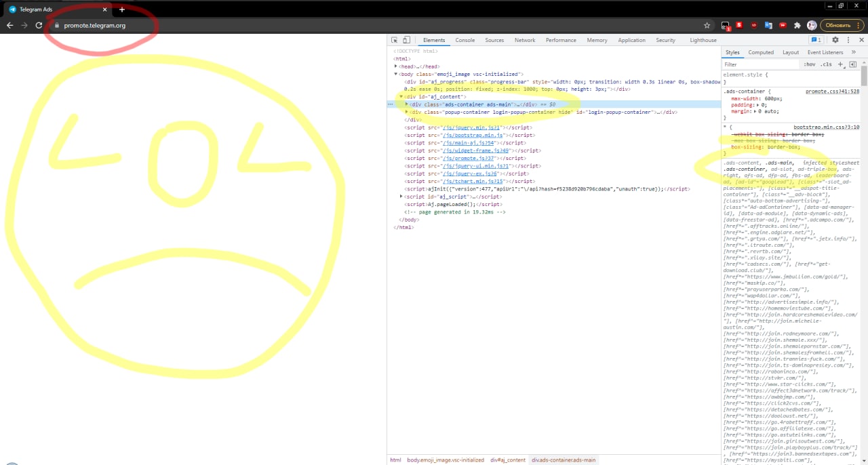Collapse the body element node
The width and height of the screenshot is (868, 465).
(x=396, y=74)
